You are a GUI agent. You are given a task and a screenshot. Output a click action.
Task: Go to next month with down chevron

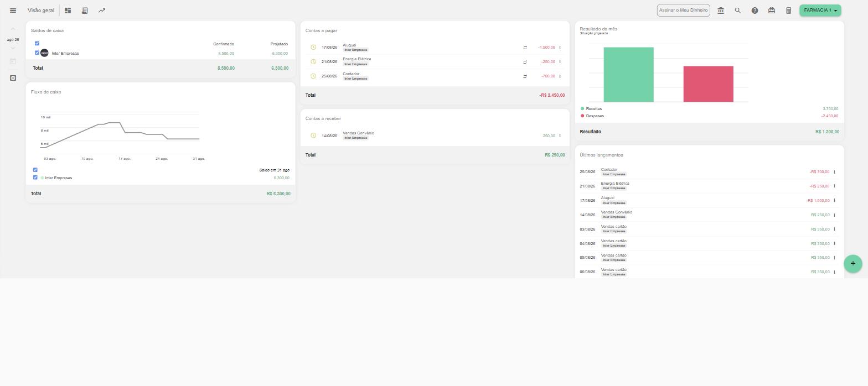click(x=13, y=48)
